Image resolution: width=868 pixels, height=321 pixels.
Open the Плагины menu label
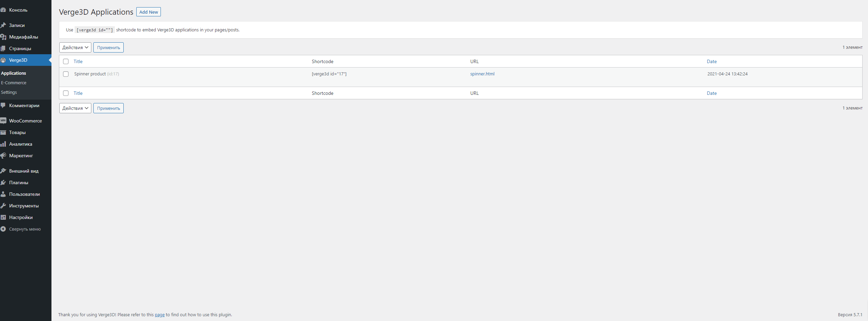[x=19, y=183]
